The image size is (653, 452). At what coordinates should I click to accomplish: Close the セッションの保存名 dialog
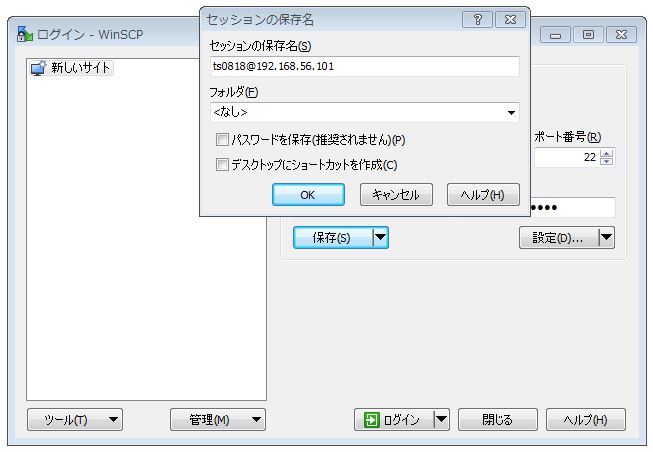pos(510,20)
